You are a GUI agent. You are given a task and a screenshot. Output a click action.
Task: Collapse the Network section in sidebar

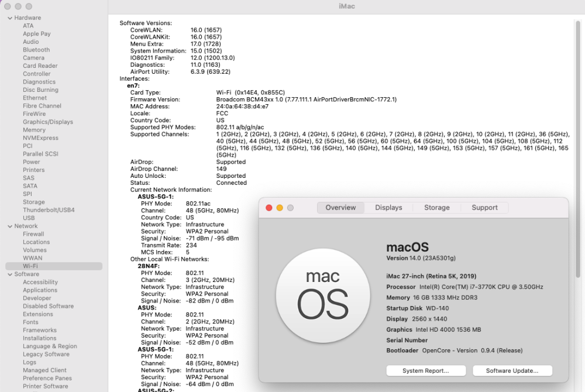(10, 226)
